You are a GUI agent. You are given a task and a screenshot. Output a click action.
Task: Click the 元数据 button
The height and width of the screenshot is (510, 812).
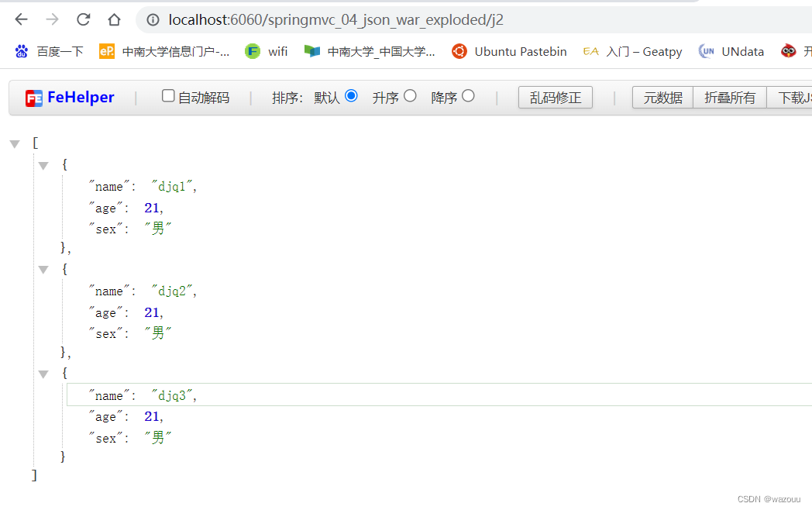click(662, 98)
